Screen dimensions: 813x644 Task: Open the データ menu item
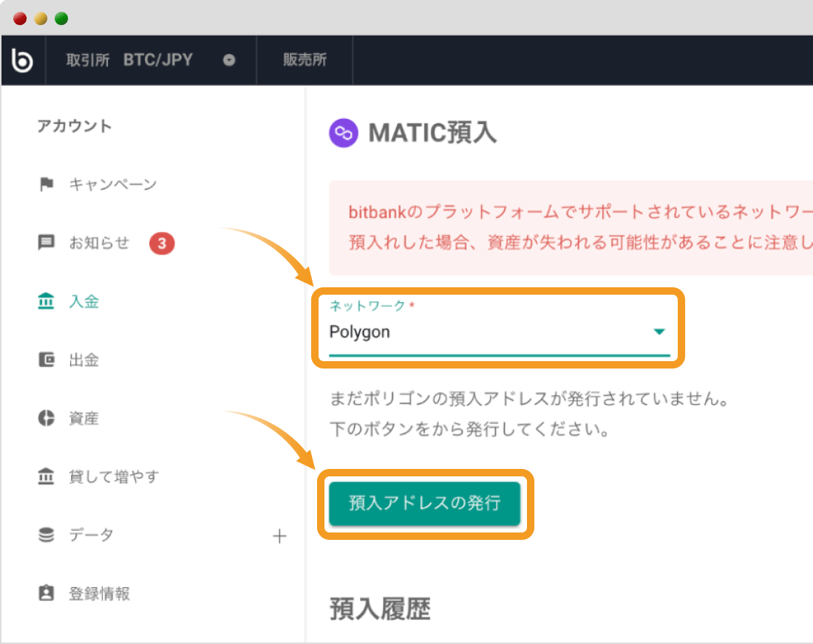point(91,535)
